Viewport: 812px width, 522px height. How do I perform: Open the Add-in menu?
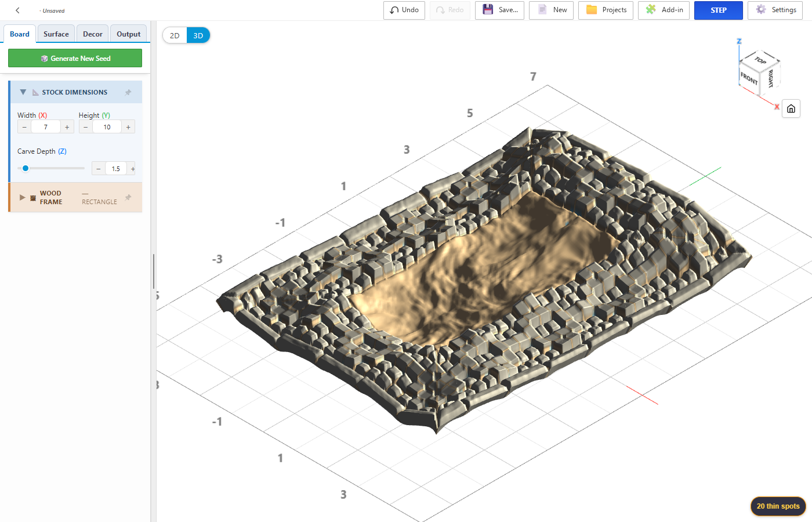click(x=664, y=10)
